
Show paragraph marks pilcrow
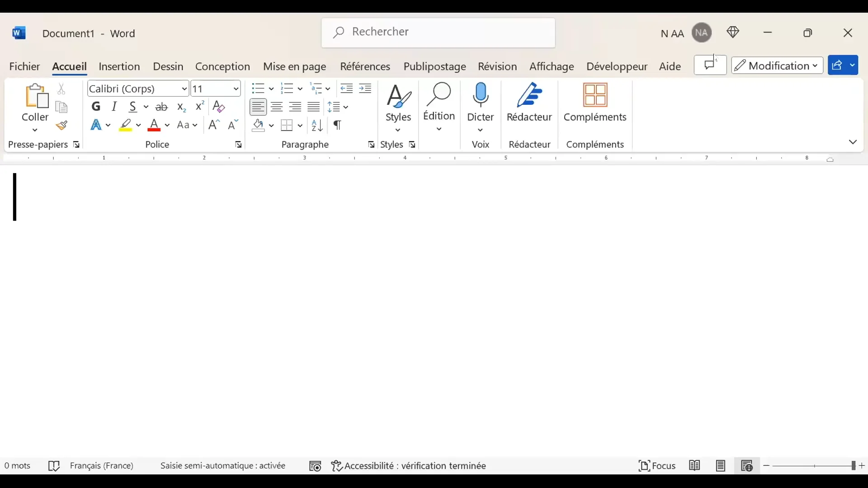[x=338, y=126]
